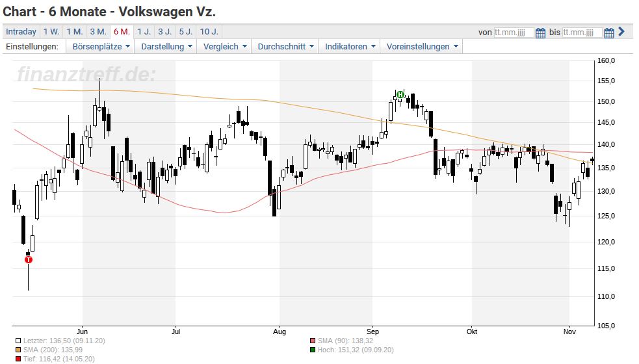Select the 3 M. time range tab
Screen dimensions: 639x364
tap(98, 32)
